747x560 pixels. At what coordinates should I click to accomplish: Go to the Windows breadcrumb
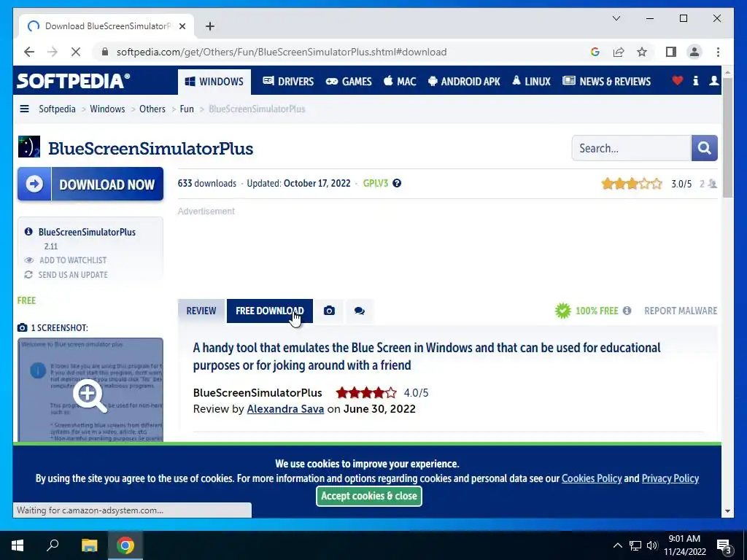point(107,109)
